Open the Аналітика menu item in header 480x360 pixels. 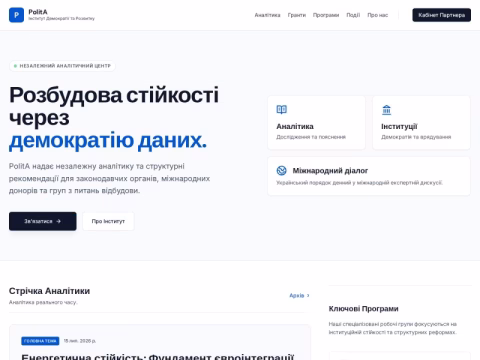click(x=267, y=15)
